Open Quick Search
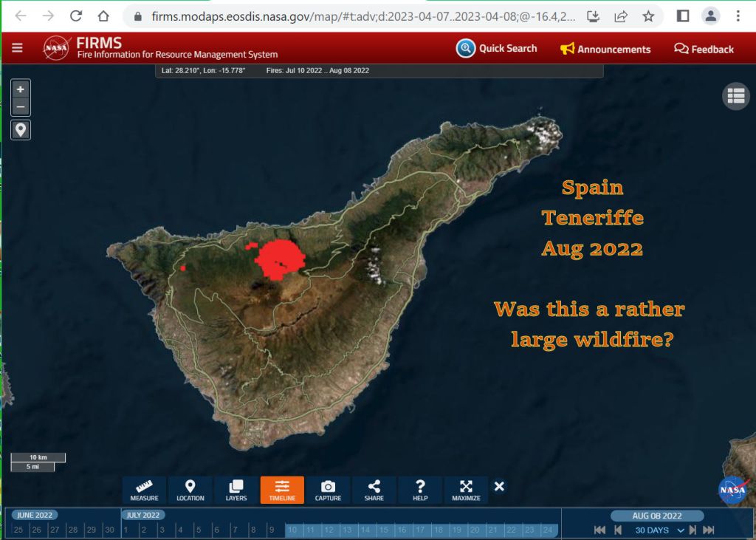Screen dimensions: 756x540 [497, 49]
